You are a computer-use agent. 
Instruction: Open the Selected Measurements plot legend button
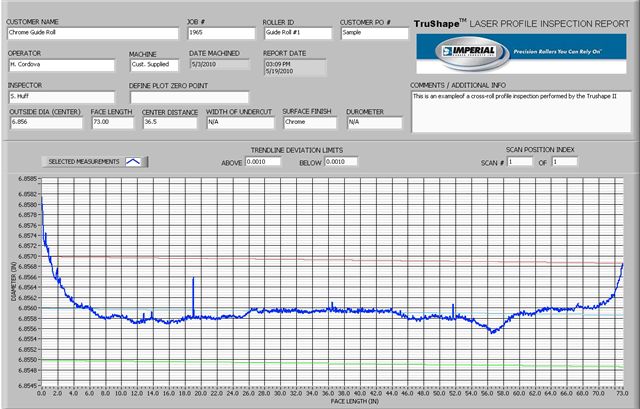[95, 162]
